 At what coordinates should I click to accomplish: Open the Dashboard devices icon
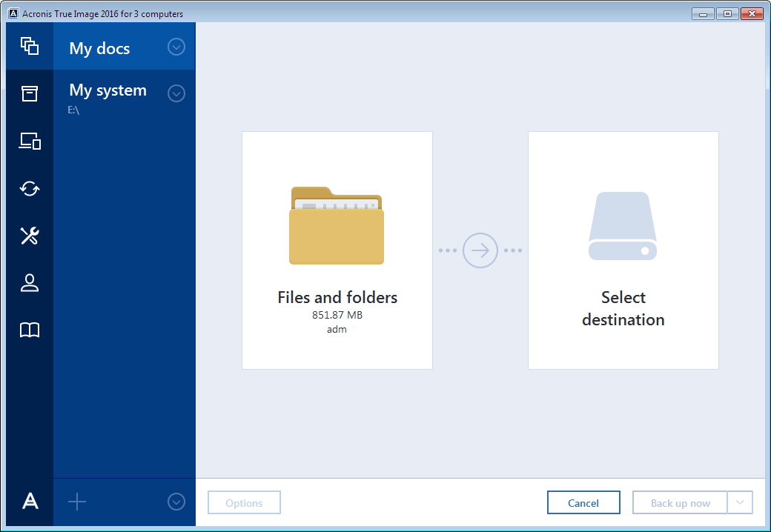coord(30,141)
